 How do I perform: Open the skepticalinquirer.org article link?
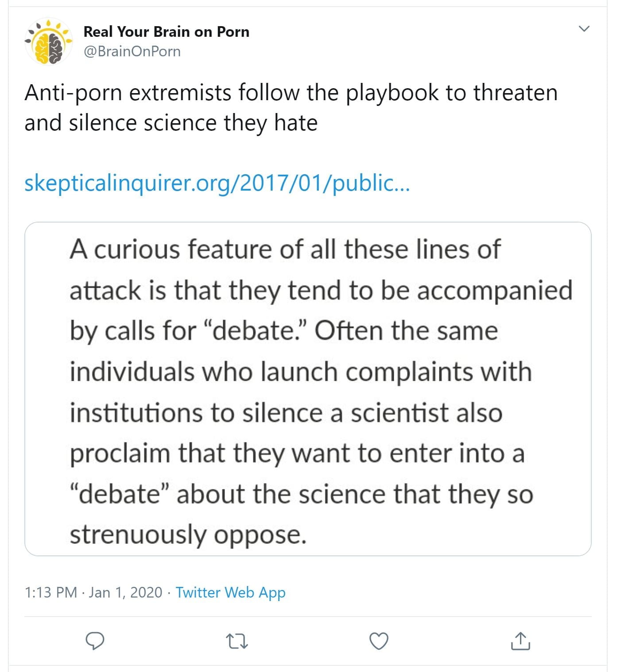[217, 183]
